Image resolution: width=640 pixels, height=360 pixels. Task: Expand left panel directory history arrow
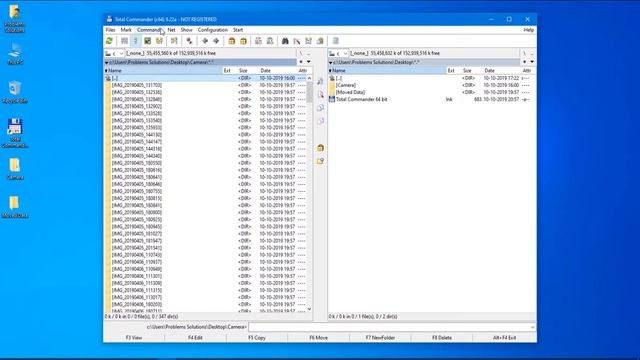click(309, 62)
